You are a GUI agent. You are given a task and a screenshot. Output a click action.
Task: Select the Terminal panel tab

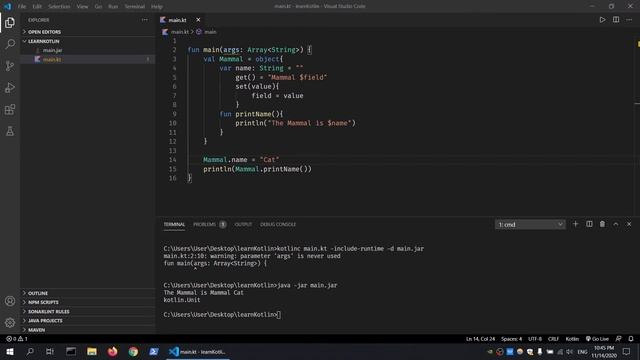click(x=174, y=224)
